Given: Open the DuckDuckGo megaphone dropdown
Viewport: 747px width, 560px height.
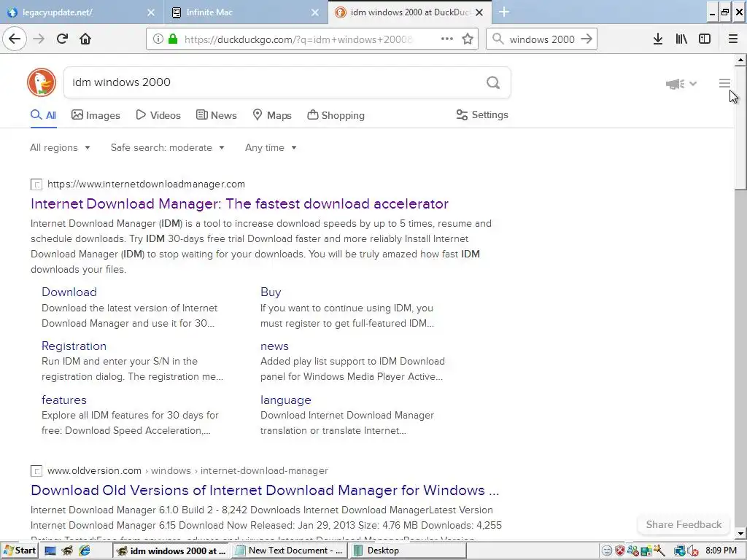Looking at the screenshot, I should point(681,84).
